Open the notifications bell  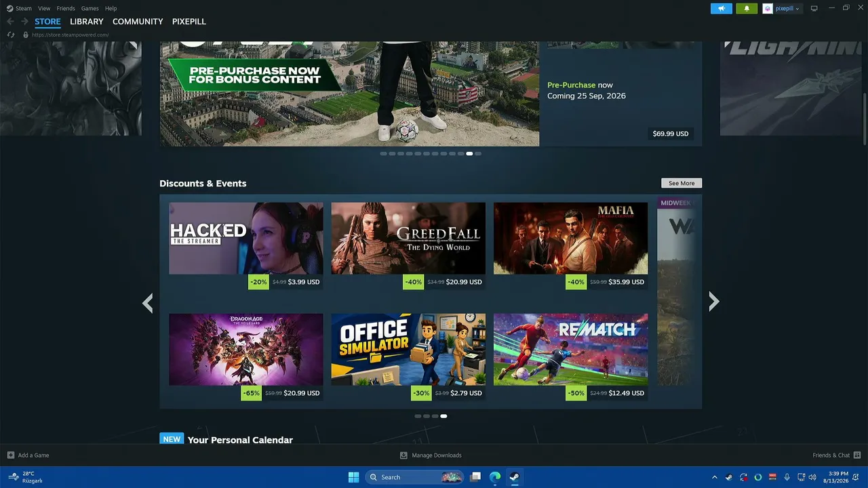click(747, 8)
